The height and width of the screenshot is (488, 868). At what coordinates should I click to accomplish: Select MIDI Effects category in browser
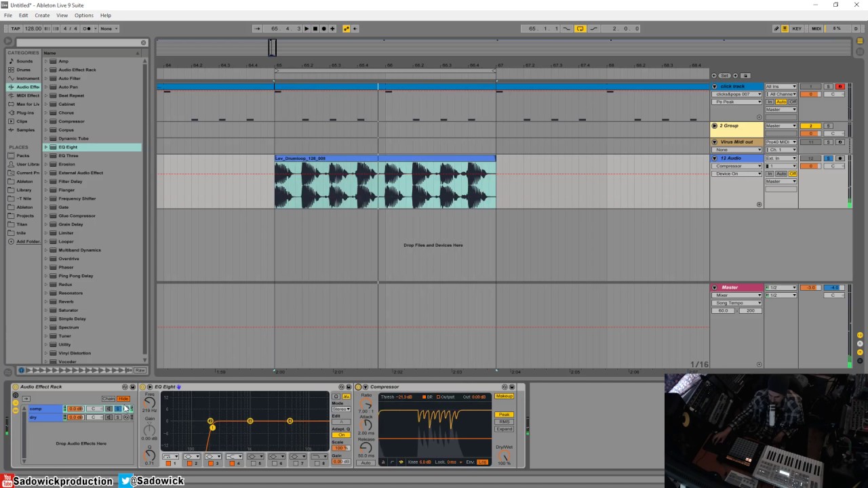tap(24, 96)
